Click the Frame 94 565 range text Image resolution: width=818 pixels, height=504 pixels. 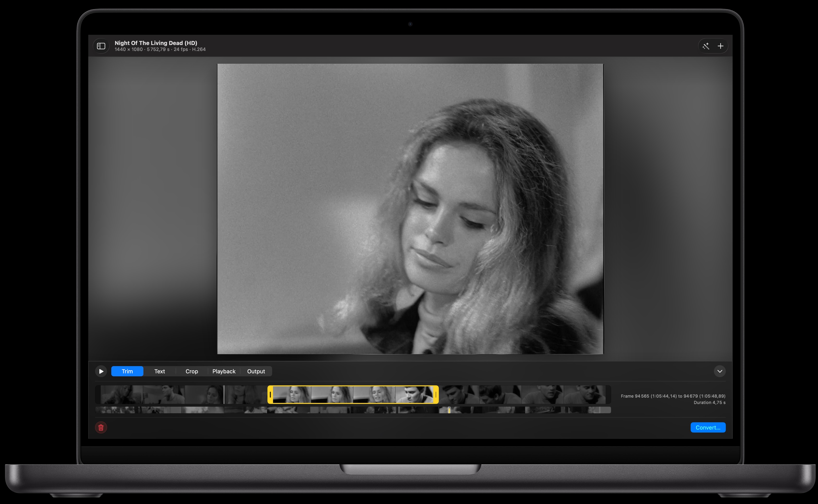[673, 396]
